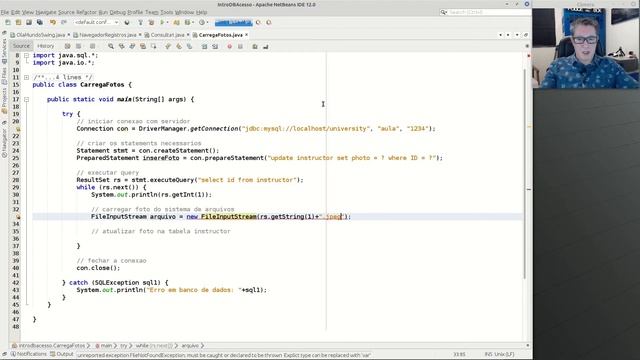Click the New Project toolbar icon
Viewport: 640px width, 360px height.
[x=18, y=22]
